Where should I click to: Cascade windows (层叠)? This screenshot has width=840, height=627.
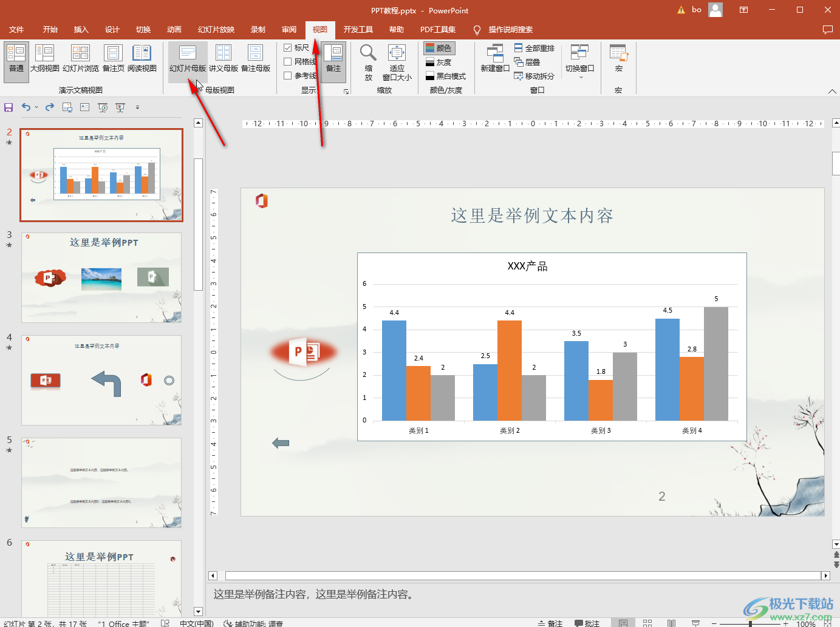click(x=527, y=62)
